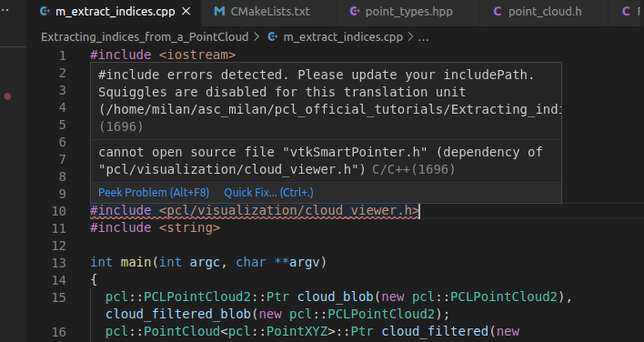Switch to the CMakeLists.txt tab
The width and height of the screenshot is (644, 342).
(269, 12)
